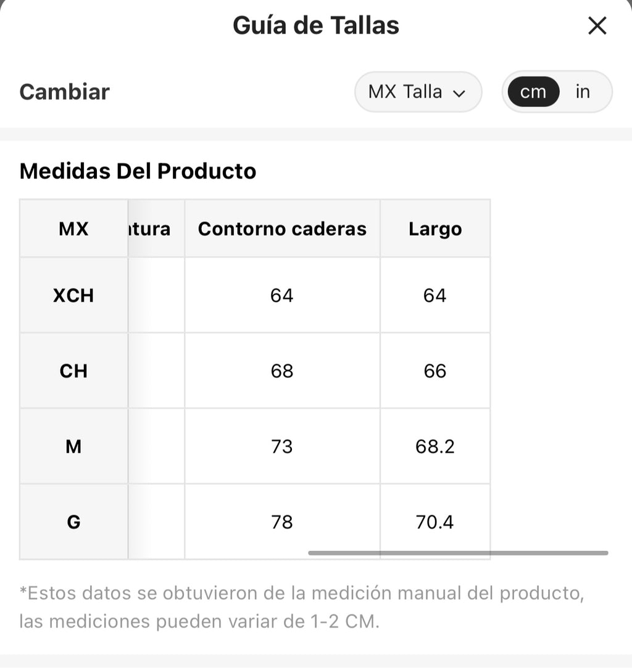Click the partially hidden Cintura column header

point(156,229)
